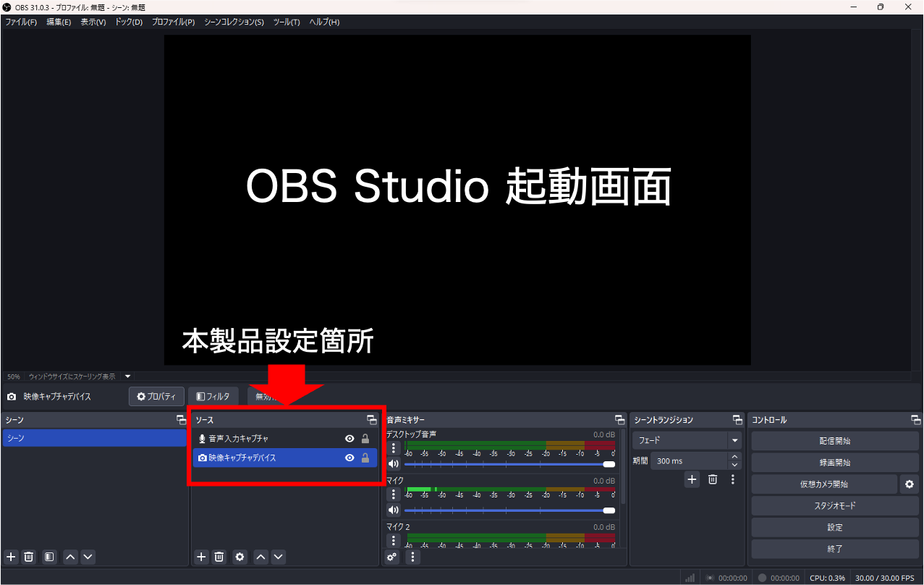924x585 pixels.
Task: Adjust デスクトップ音声 volume slider
Action: click(x=509, y=464)
